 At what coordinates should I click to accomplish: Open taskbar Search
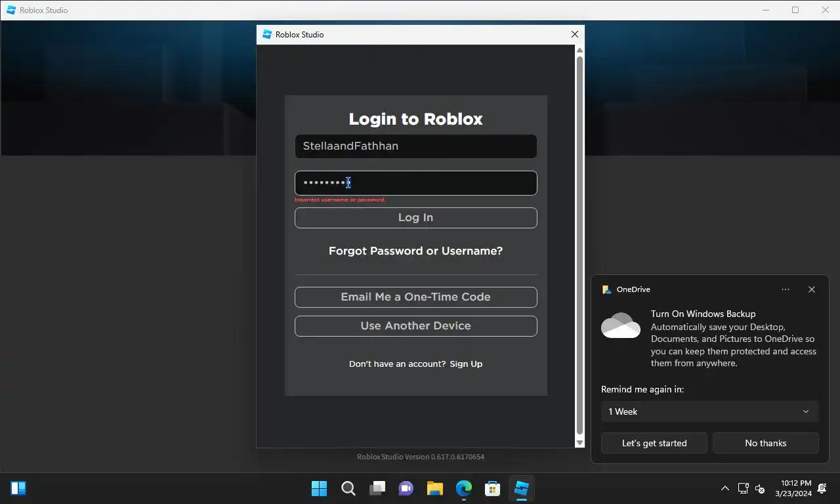click(x=348, y=488)
